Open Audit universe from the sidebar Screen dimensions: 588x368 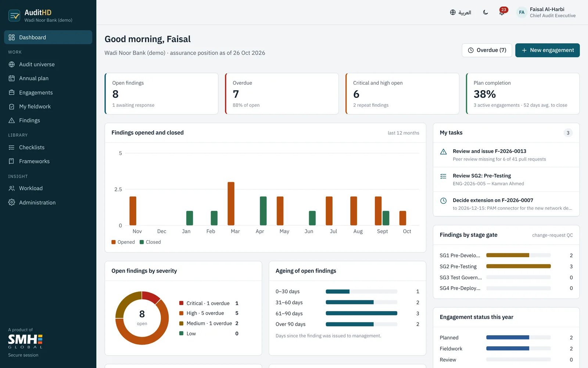(48, 64)
